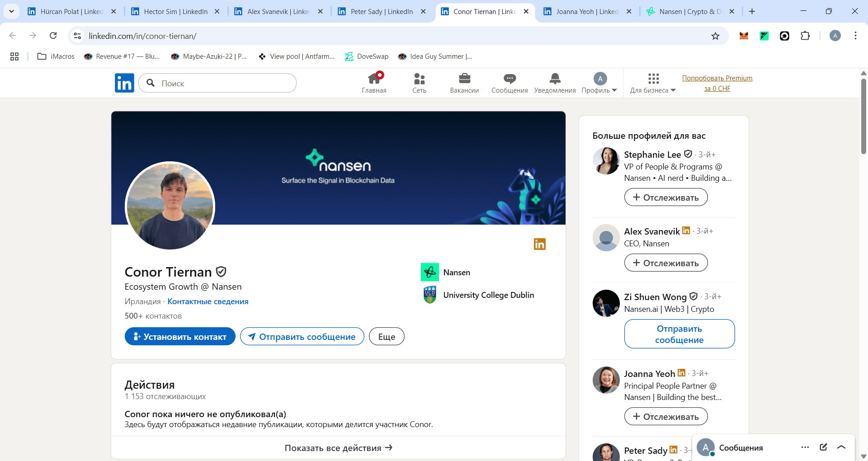The image size is (868, 461).
Task: Open the Сеть network icon
Action: pyautogui.click(x=419, y=83)
